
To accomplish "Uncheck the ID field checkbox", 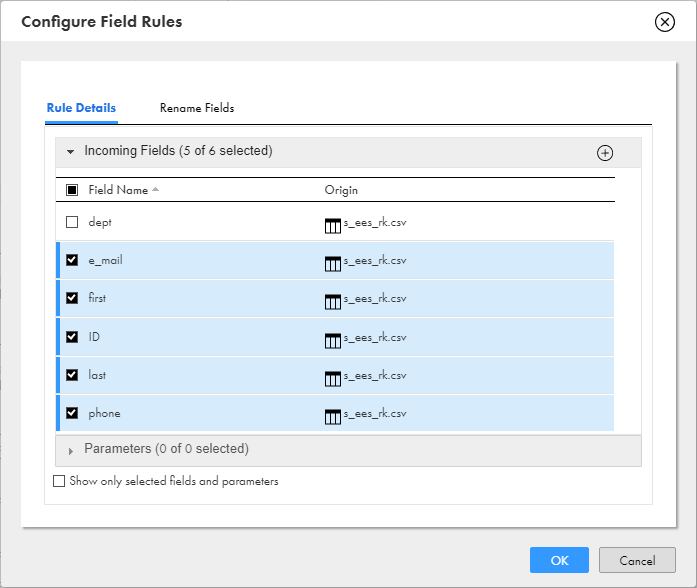I will [x=72, y=337].
